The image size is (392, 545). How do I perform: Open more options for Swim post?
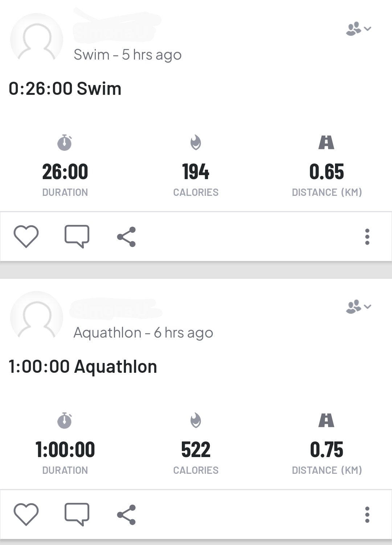367,237
